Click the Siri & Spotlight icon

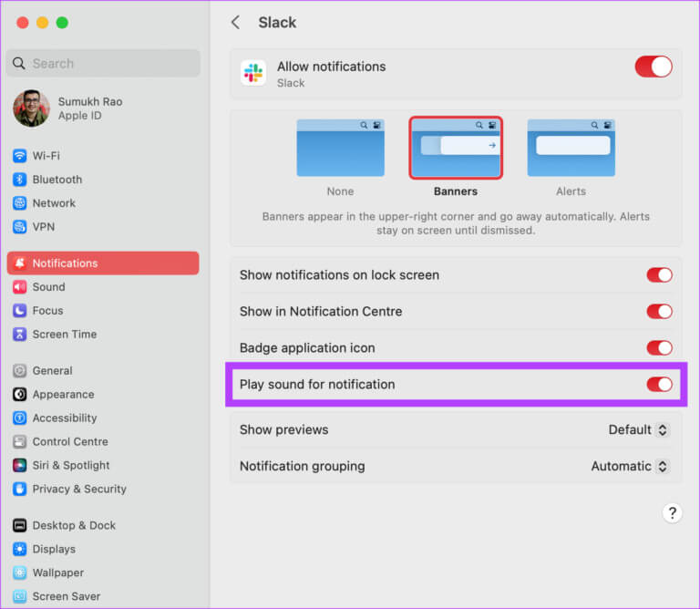20,466
